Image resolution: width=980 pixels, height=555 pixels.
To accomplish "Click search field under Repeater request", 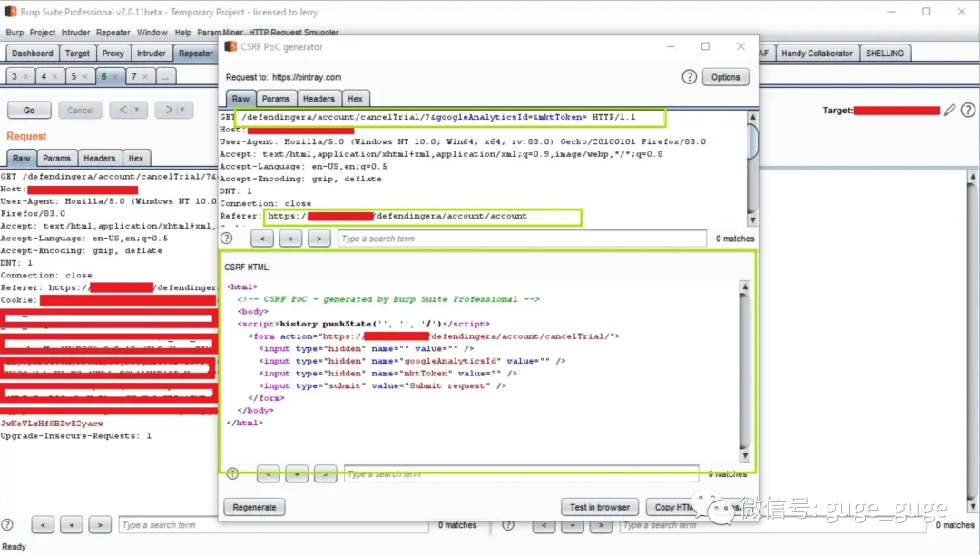I will (x=273, y=525).
